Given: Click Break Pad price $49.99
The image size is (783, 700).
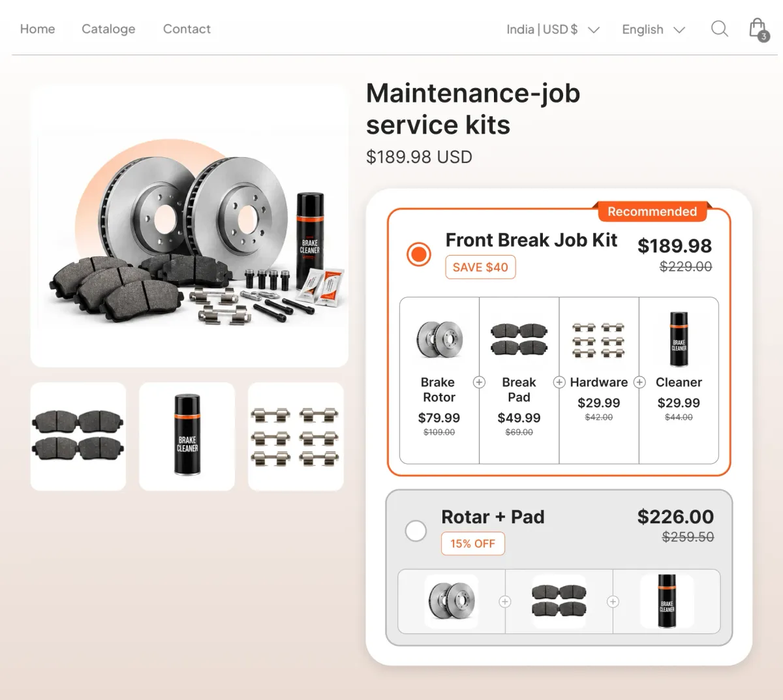Looking at the screenshot, I should tap(519, 418).
